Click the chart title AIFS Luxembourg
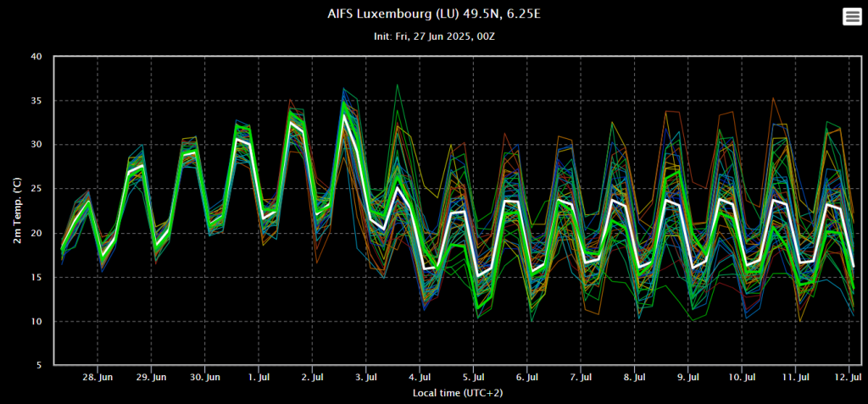This screenshot has width=868, height=404. tap(433, 14)
